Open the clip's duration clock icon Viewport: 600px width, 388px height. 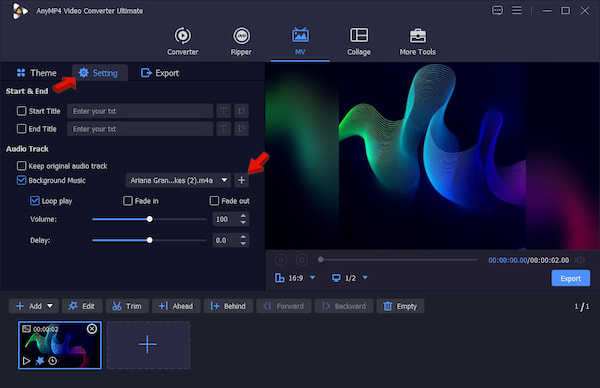[53, 361]
